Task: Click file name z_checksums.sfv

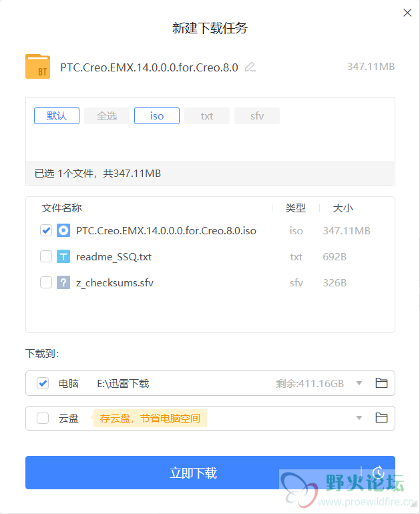Action: (x=115, y=282)
